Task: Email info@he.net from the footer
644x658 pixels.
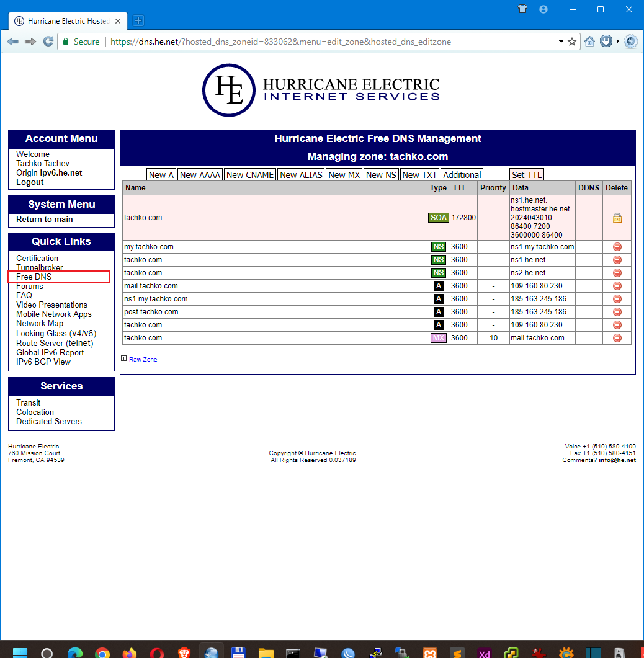Action: click(617, 460)
